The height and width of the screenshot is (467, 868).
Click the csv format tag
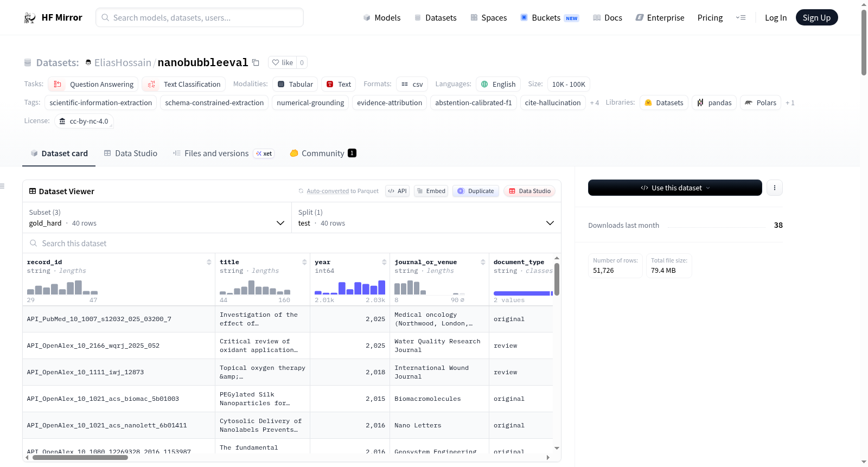(412, 84)
